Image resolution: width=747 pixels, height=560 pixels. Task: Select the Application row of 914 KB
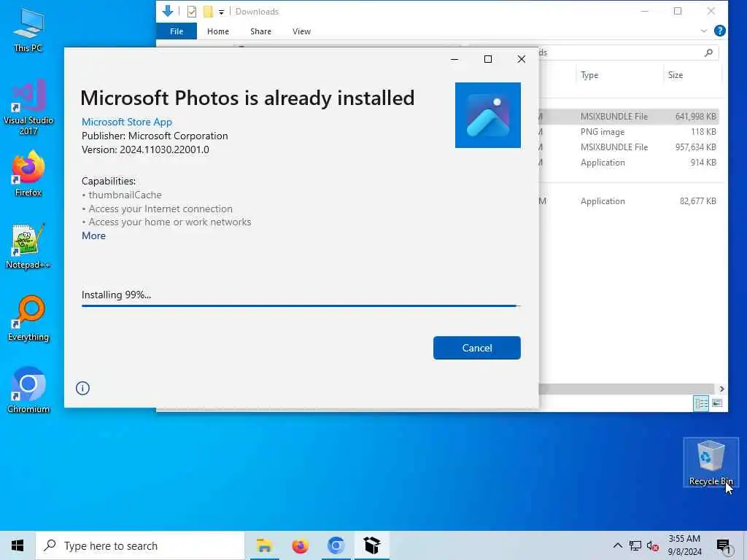coord(628,163)
